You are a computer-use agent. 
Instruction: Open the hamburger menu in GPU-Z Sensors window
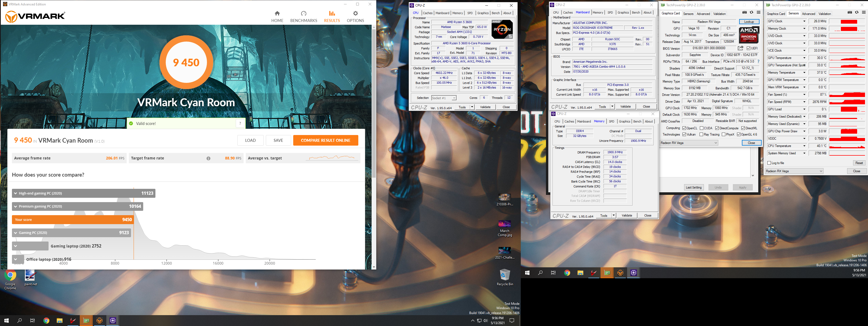click(x=864, y=12)
